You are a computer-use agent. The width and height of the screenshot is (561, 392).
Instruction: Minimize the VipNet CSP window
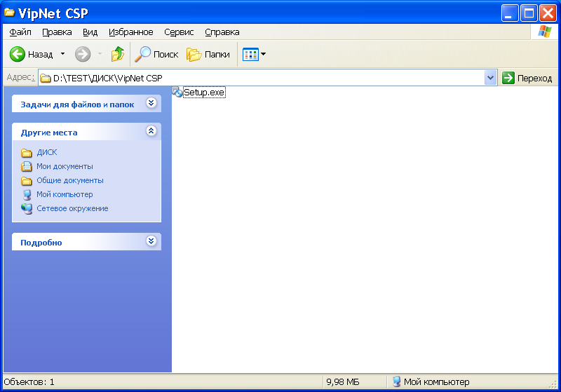pyautogui.click(x=510, y=13)
